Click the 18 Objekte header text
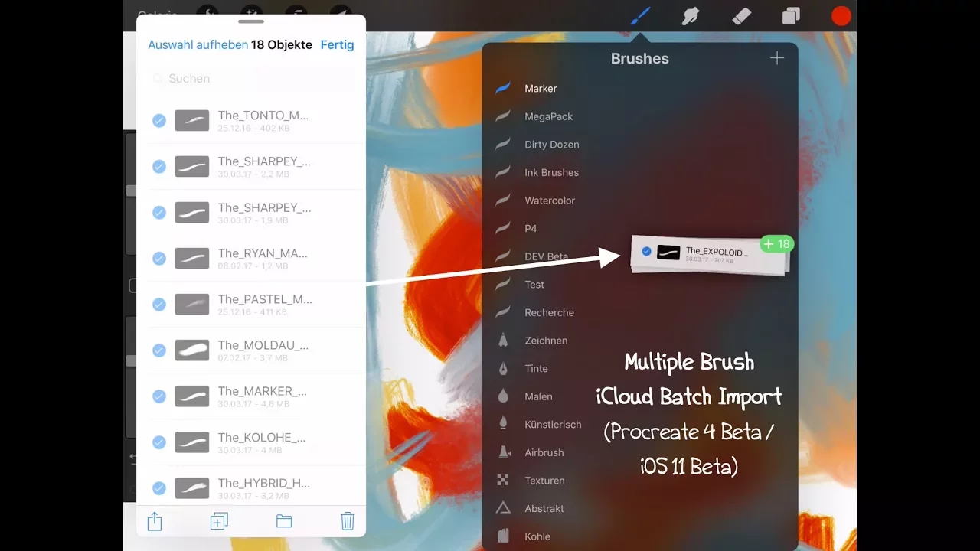The image size is (980, 551). coord(282,45)
